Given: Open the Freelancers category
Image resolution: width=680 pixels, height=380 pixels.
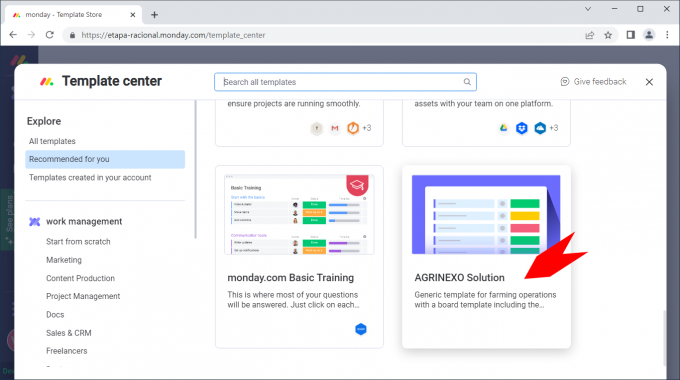Looking at the screenshot, I should tap(66, 351).
